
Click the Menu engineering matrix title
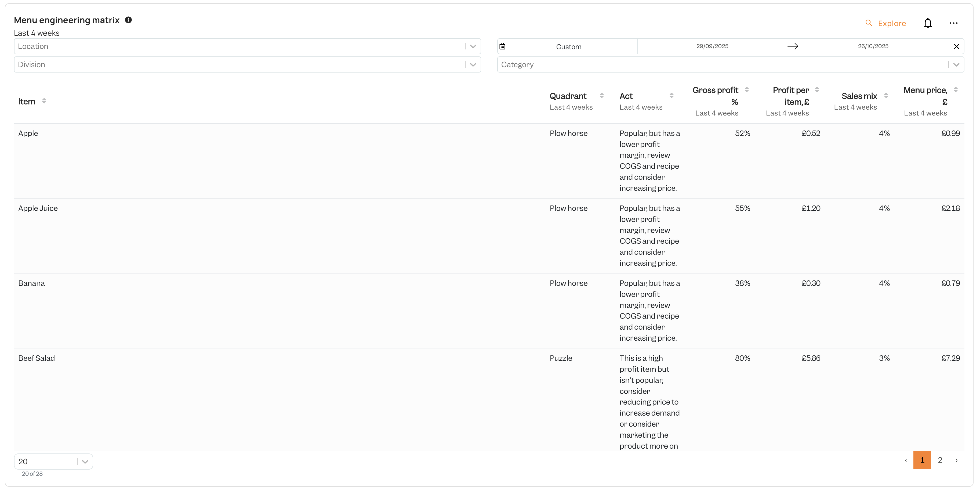pyautogui.click(x=67, y=20)
